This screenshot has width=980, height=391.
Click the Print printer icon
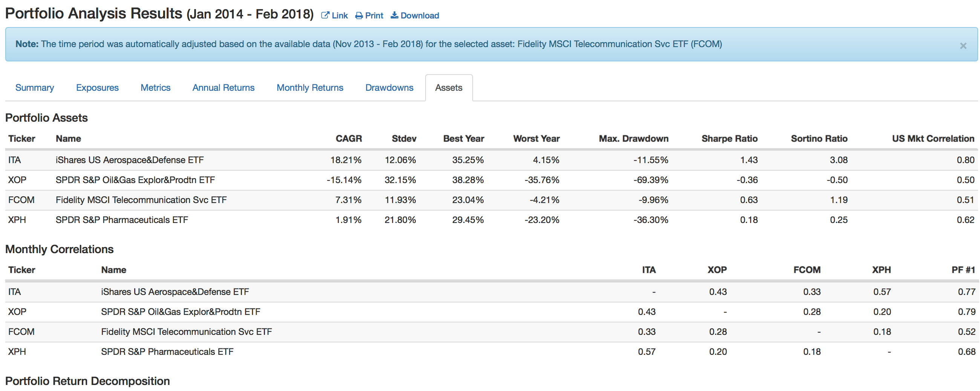coord(359,15)
